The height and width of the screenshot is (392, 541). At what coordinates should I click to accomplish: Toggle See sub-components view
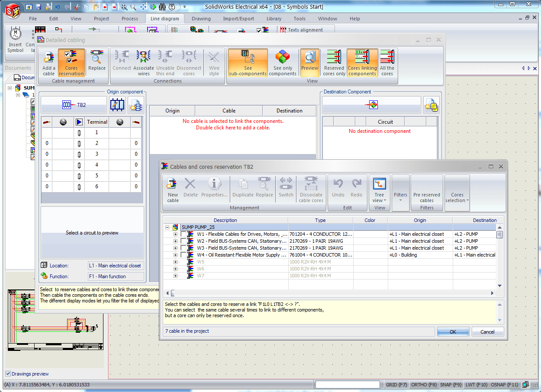(x=248, y=63)
